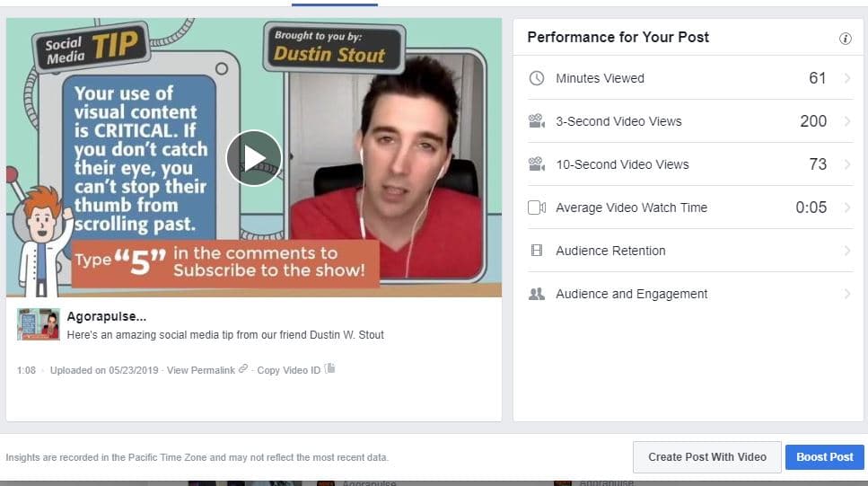Screen dimensions: 868x486
Task: Click Create Post With Video button
Action: (x=707, y=457)
